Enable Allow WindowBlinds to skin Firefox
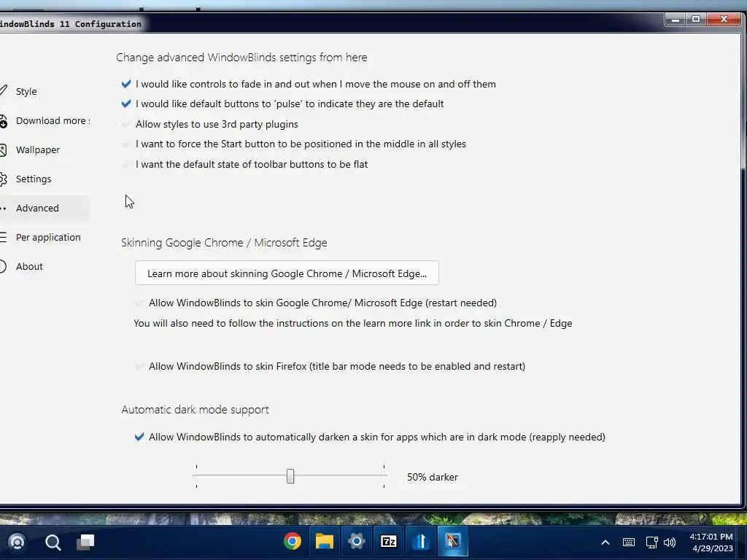 [139, 366]
